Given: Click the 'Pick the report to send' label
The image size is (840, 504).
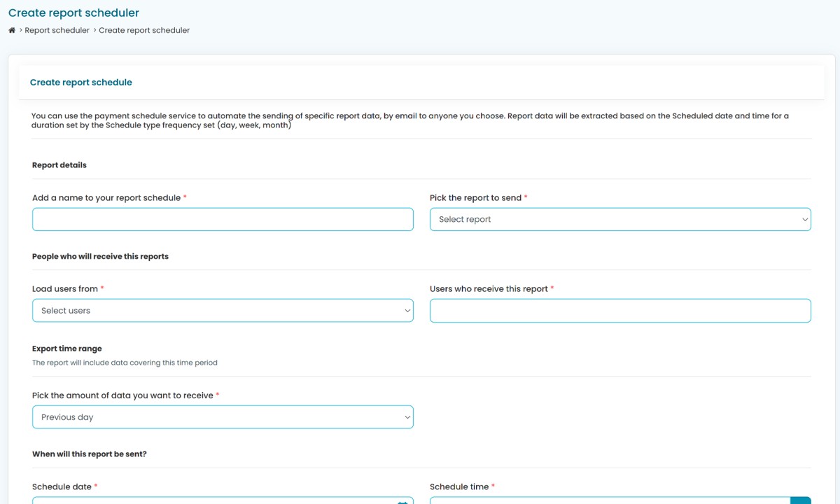Looking at the screenshot, I should [x=475, y=198].
